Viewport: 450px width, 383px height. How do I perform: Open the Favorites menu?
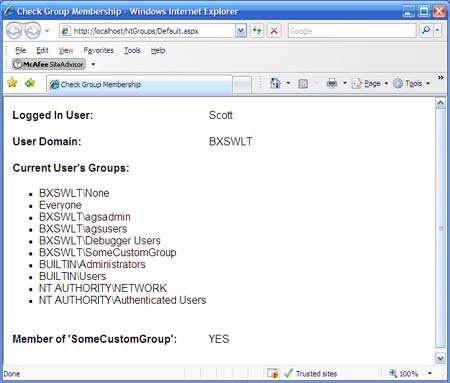(98, 50)
